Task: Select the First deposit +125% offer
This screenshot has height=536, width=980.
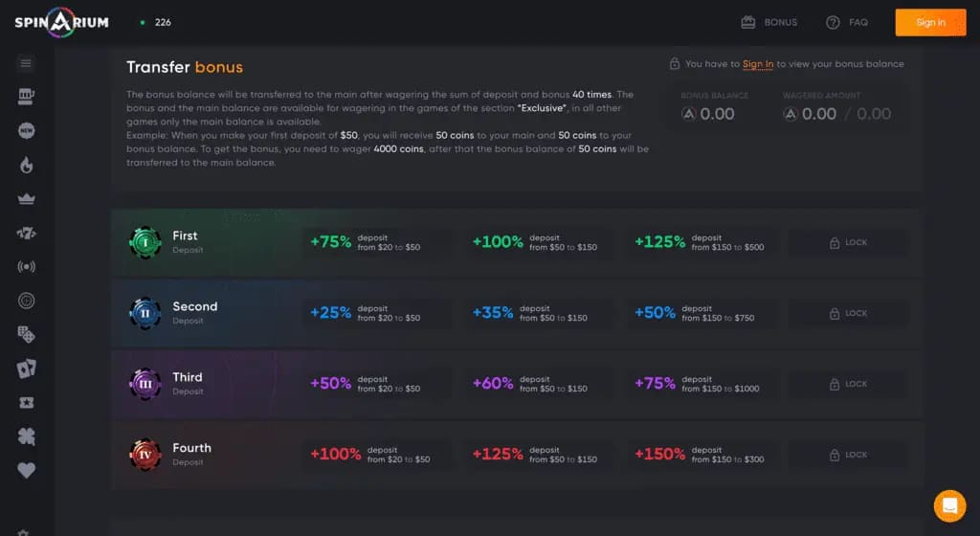Action: [700, 242]
